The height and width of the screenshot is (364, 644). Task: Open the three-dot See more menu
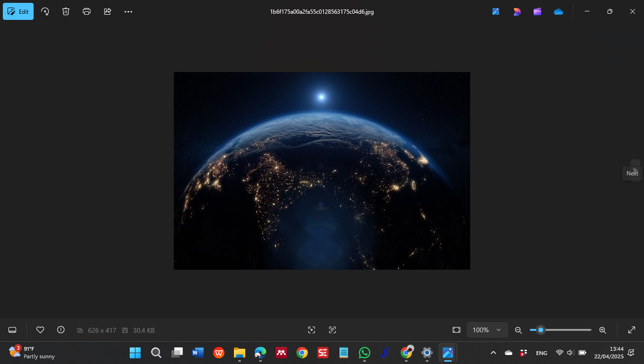tap(128, 11)
